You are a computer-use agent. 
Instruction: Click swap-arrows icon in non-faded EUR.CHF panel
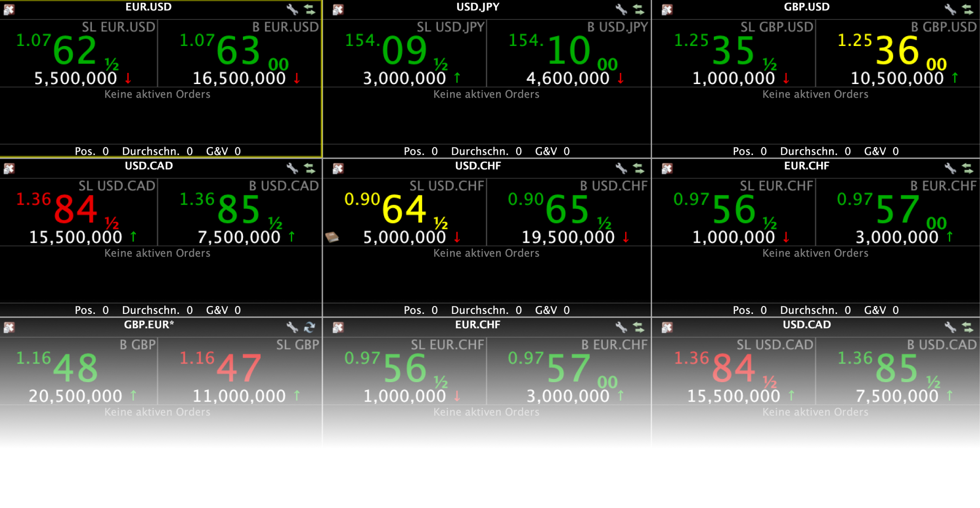pyautogui.click(x=967, y=168)
